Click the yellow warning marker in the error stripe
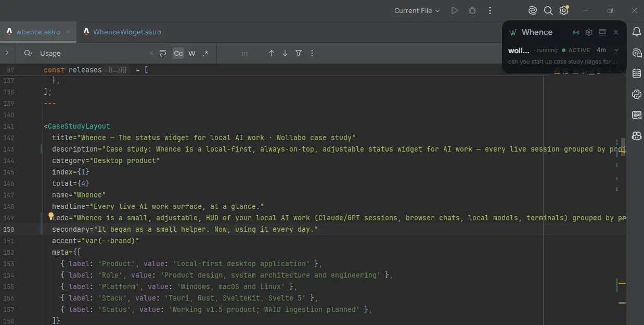644x325 pixels. coord(622,283)
